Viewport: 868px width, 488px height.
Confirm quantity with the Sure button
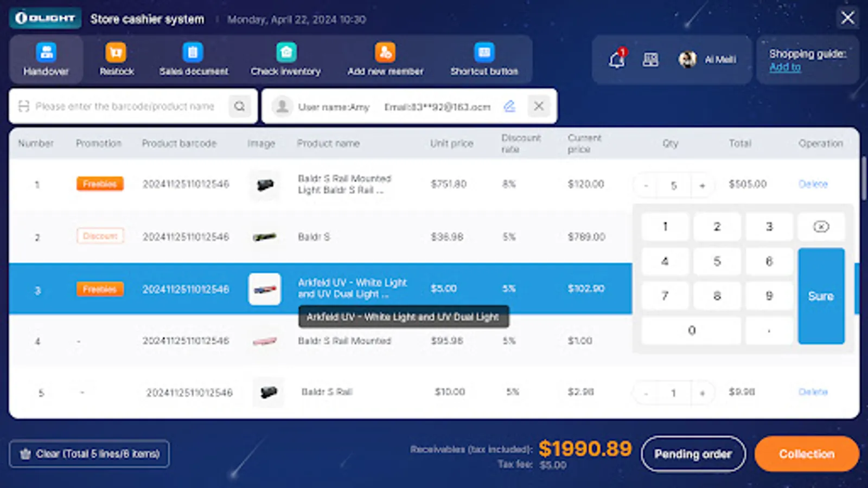point(821,296)
